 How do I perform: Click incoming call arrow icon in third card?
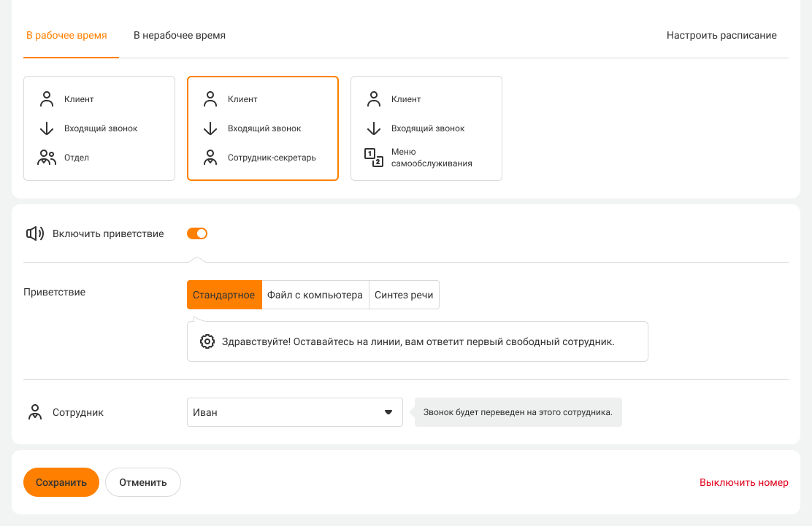coord(374,128)
